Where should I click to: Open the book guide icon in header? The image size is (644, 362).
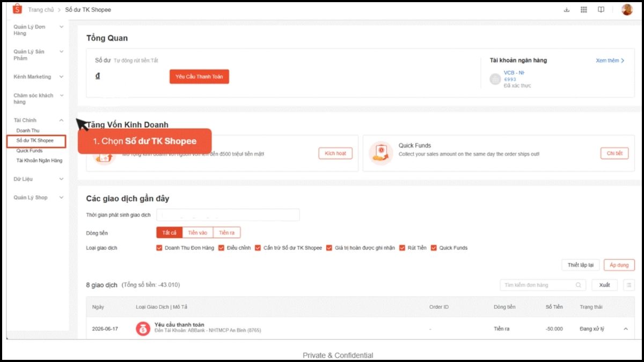tap(601, 10)
